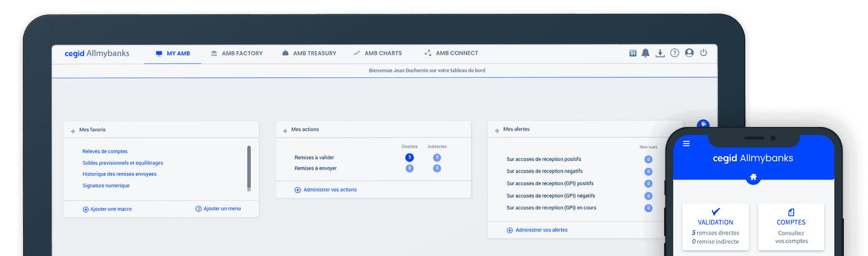This screenshot has height=256, width=868.
Task: Click the download icon in header
Action: (x=660, y=53)
